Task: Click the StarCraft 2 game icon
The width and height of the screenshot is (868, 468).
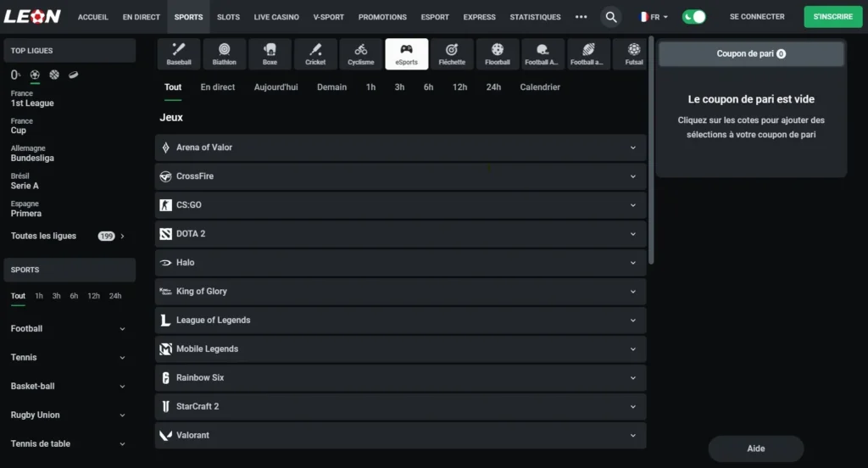Action: [165, 406]
